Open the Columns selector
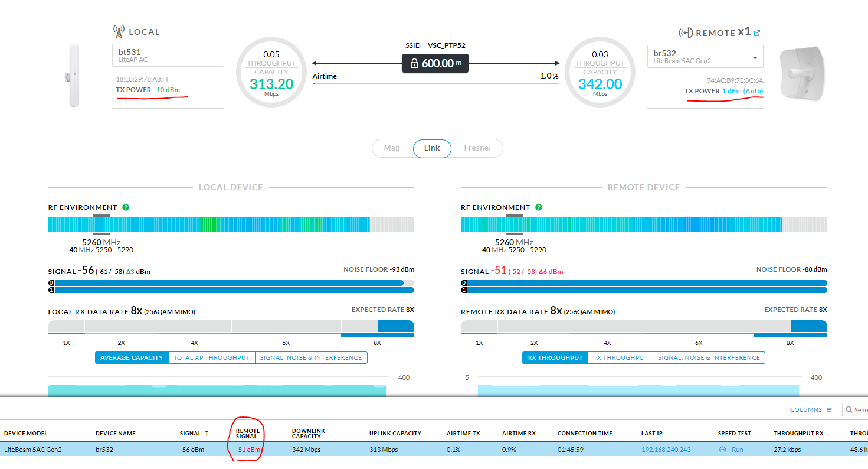The width and height of the screenshot is (868, 469). coord(805,410)
